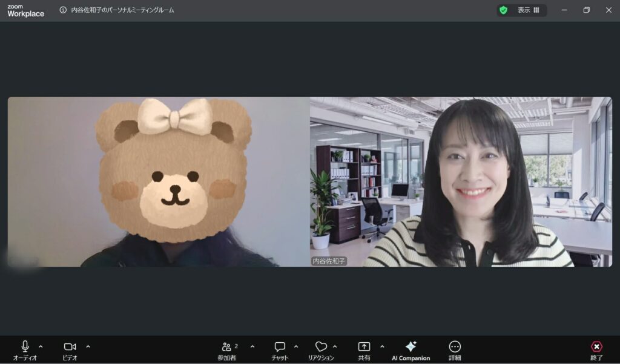Click the 内谷佐和子 name label on video
Image resolution: width=620 pixels, height=364 pixels.
(x=329, y=261)
